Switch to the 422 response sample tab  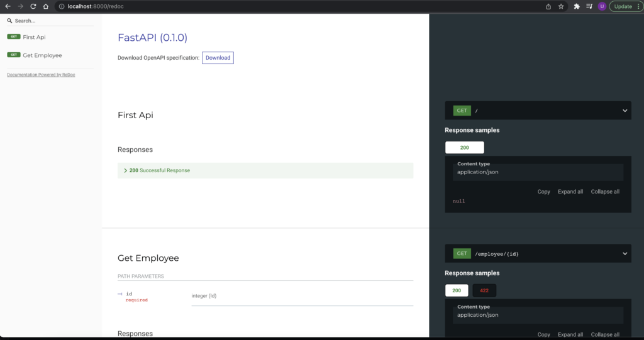click(x=484, y=290)
